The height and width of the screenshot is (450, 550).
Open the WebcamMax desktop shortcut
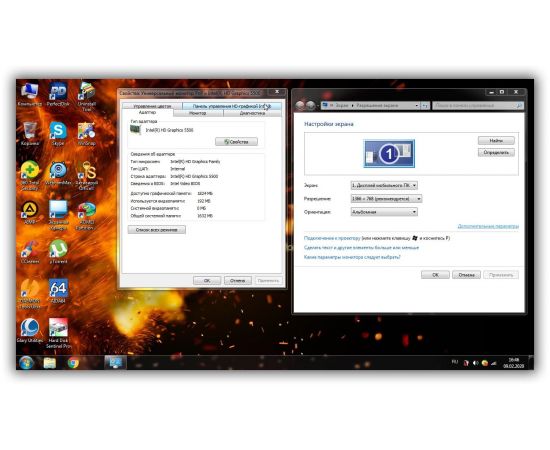tap(58, 173)
